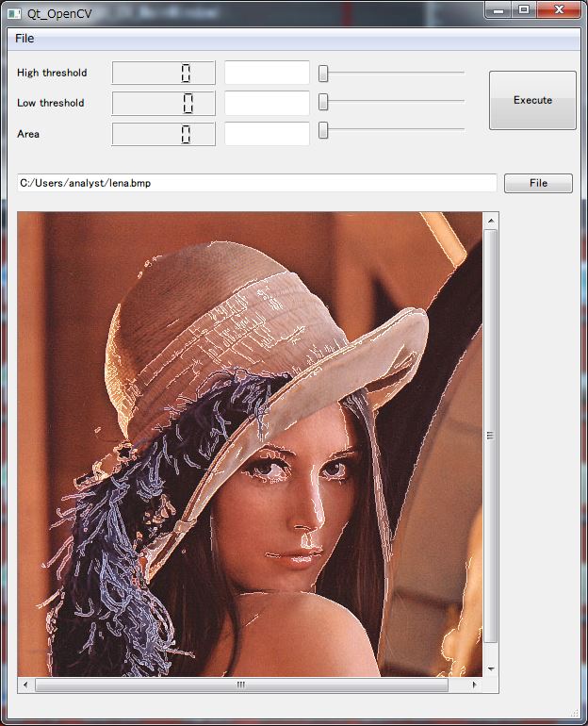The image size is (588, 726).
Task: Click the horizontal scrollbar right arrow
Action: coord(474,685)
